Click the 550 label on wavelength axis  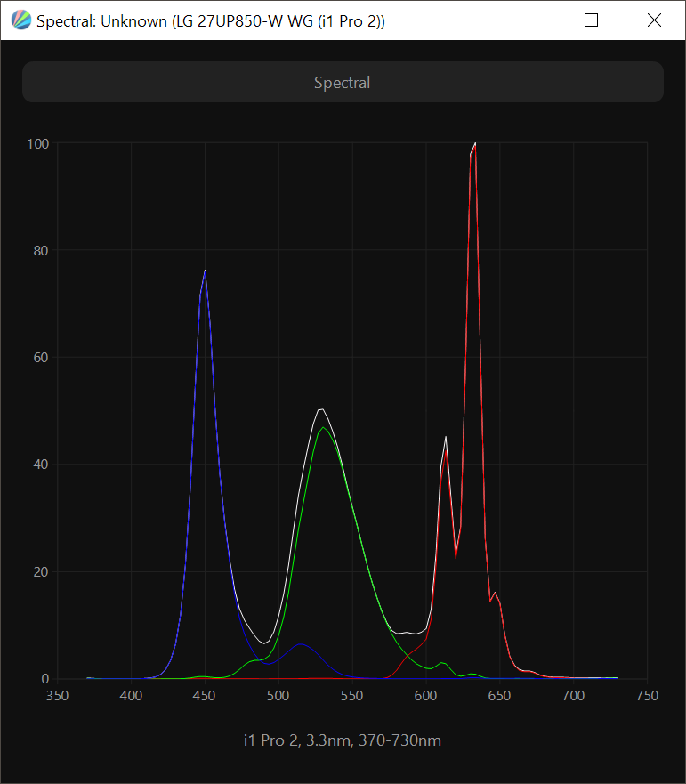click(x=352, y=696)
